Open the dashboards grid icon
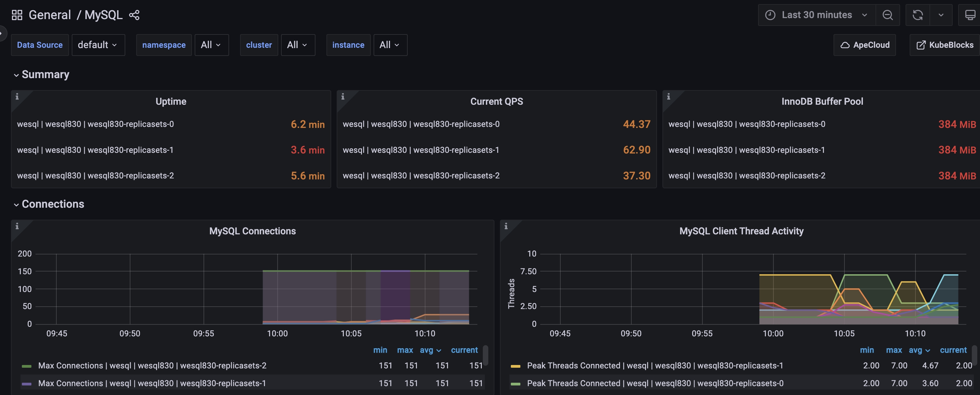 pyautogui.click(x=17, y=15)
